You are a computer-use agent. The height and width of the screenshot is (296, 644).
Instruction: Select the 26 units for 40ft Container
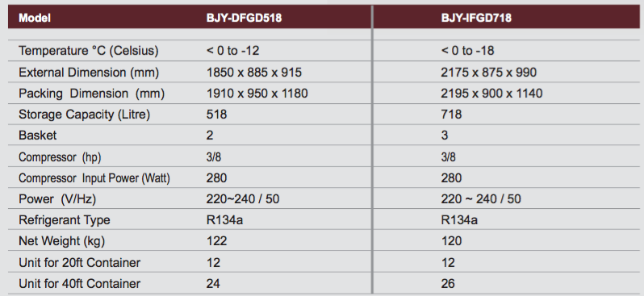pyautogui.click(x=448, y=284)
